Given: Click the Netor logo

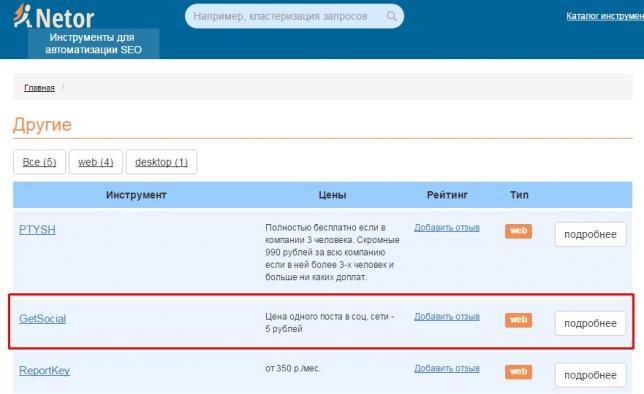Looking at the screenshot, I should [54, 17].
